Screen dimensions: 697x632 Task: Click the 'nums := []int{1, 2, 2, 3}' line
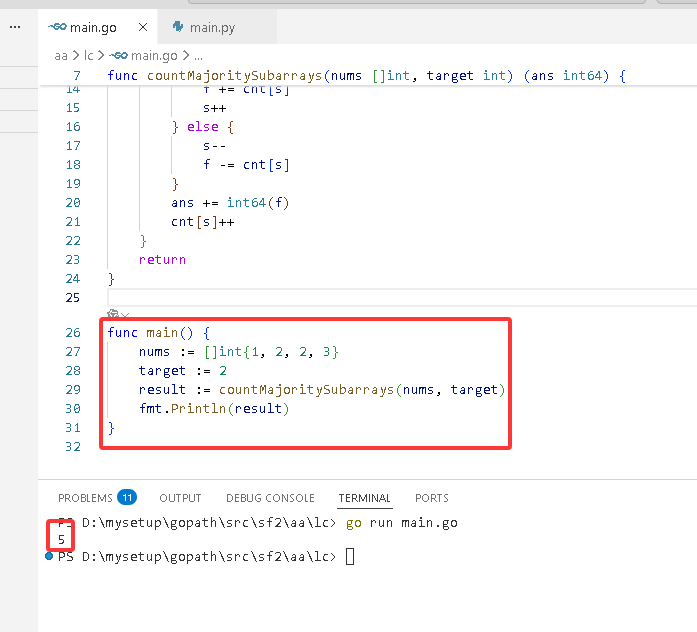(239, 352)
